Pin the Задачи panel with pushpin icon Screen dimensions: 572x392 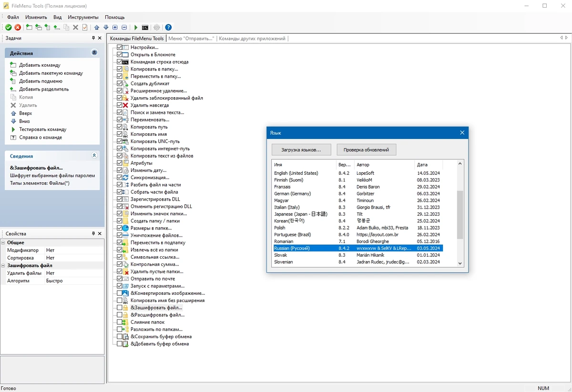(x=93, y=38)
